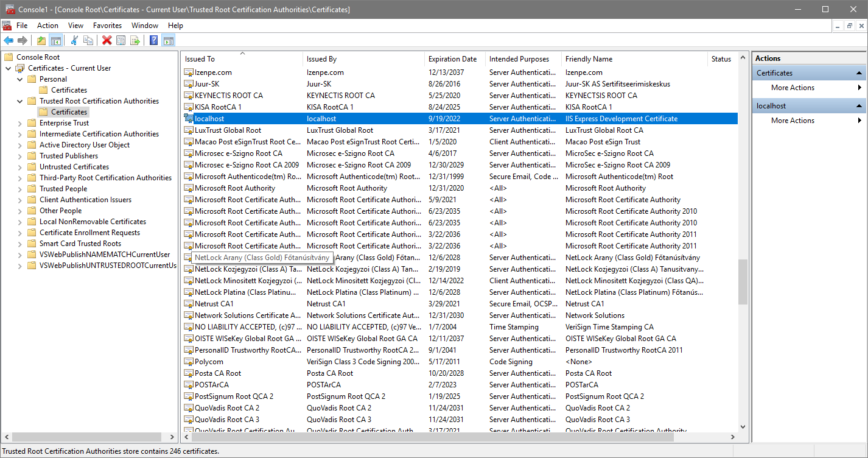
Task: Expand the Trusted People node
Action: pyautogui.click(x=19, y=189)
